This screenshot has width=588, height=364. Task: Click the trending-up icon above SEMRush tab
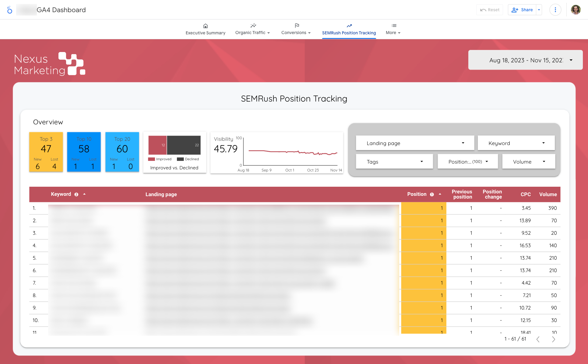tap(349, 26)
